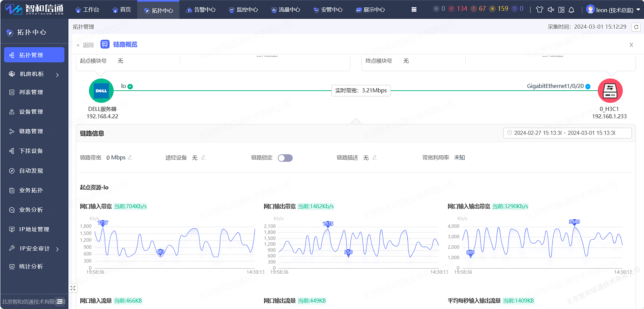The height and width of the screenshot is (309, 644).
Task: Open 设备管理 sidebar item
Action: [34, 112]
